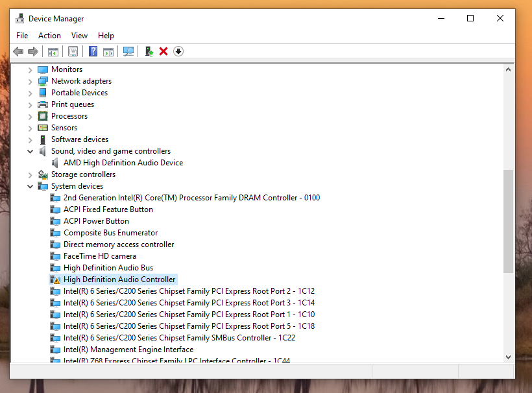The width and height of the screenshot is (532, 393).
Task: Click the Sound controllers speaker icon
Action: click(x=43, y=151)
